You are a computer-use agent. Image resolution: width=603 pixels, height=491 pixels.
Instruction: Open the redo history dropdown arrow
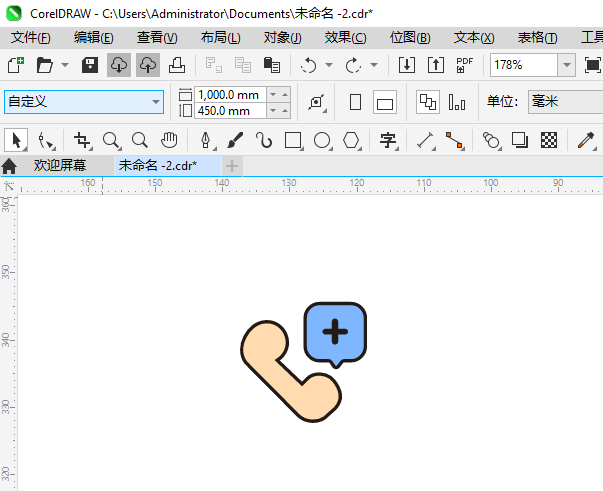374,65
